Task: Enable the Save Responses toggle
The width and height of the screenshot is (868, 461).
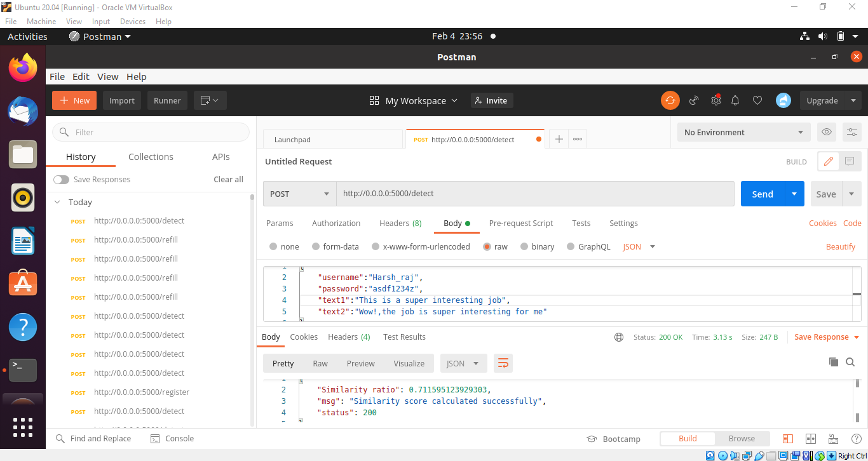Action: click(62, 179)
